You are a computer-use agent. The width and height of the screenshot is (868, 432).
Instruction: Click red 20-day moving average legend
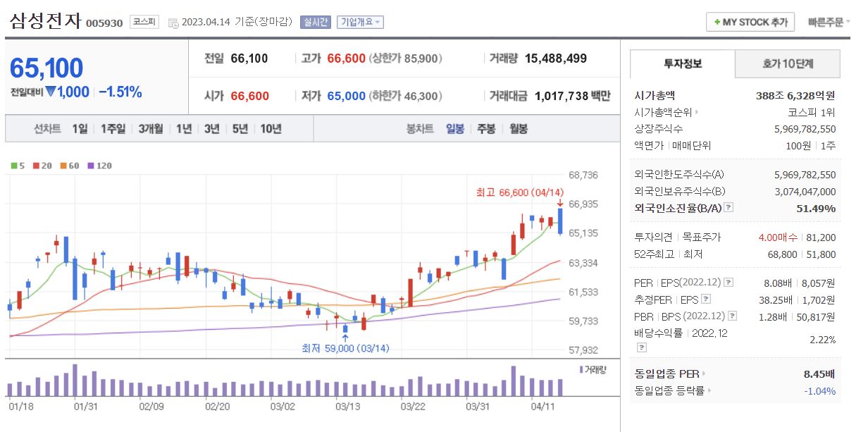click(42, 166)
